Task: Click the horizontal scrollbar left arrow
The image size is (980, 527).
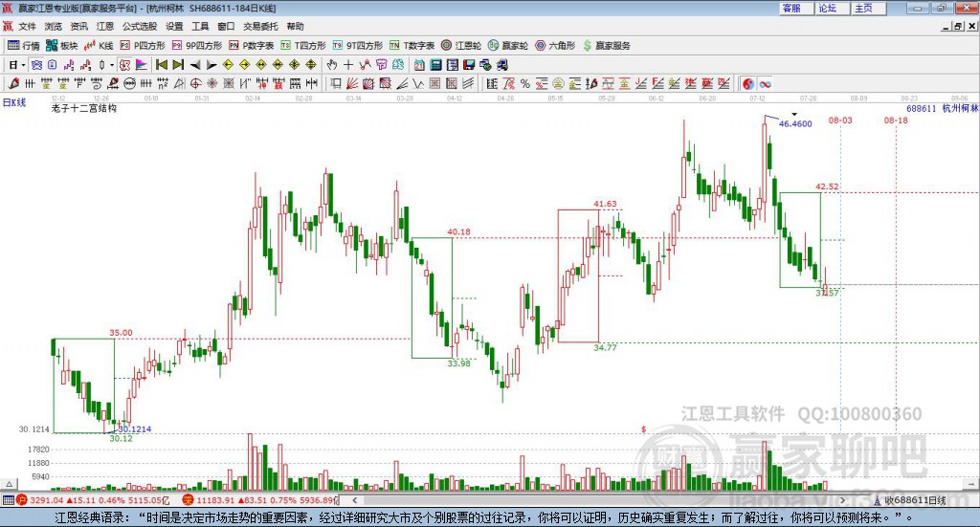Action: [354, 500]
